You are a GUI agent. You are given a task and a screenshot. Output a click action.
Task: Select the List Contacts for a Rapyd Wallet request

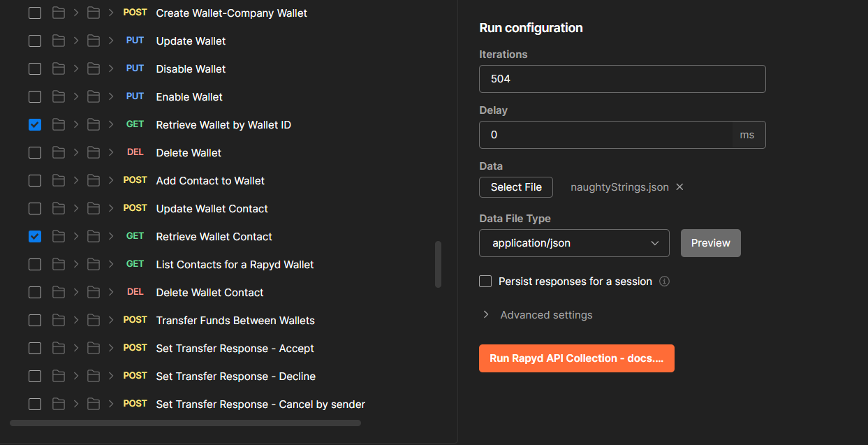(x=235, y=264)
